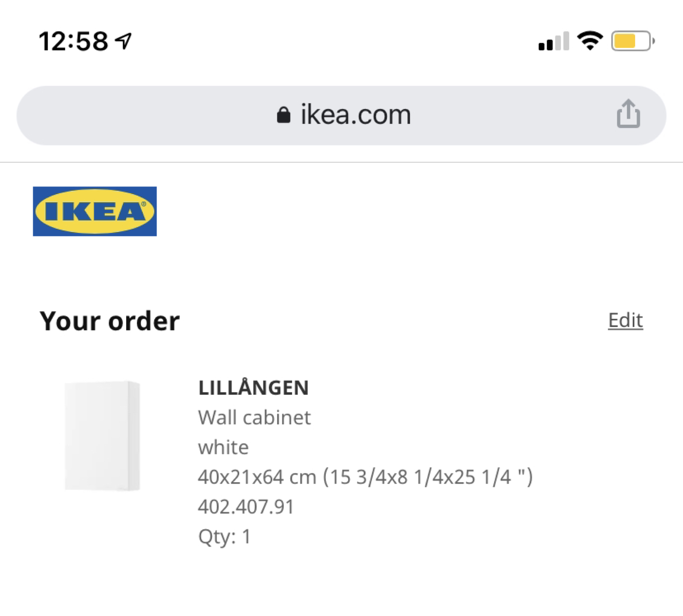Tap the location arrow icon

[x=123, y=41]
